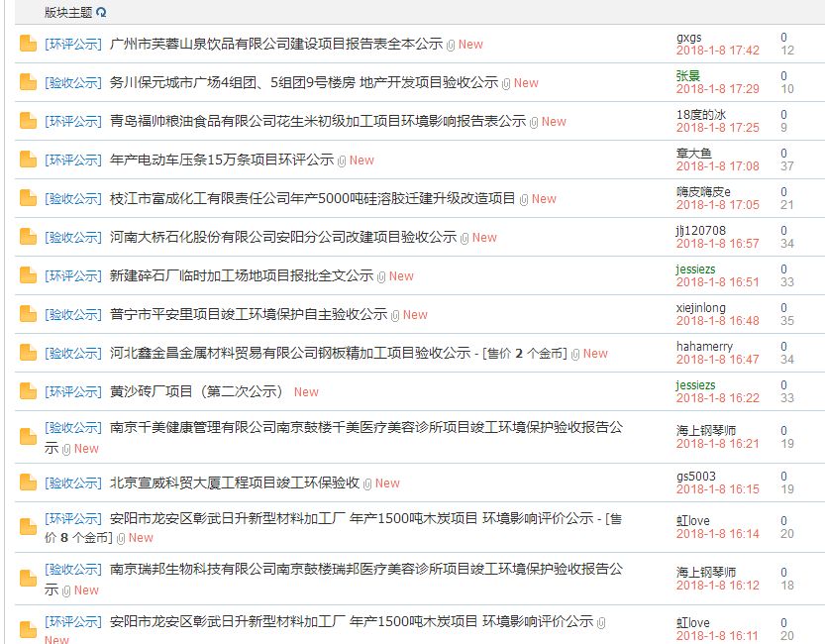The image size is (825, 644).
Task: Open thread 枝江市富成化工硅溶胶迁建升级改造项目
Action: pos(312,198)
